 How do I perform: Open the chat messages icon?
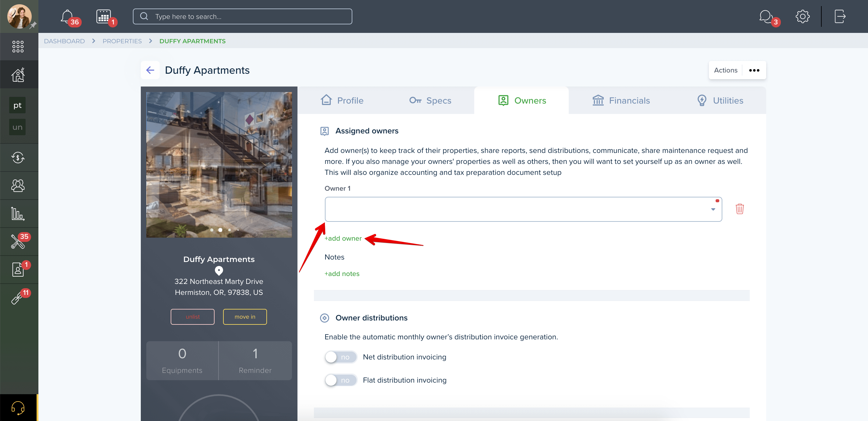click(766, 16)
